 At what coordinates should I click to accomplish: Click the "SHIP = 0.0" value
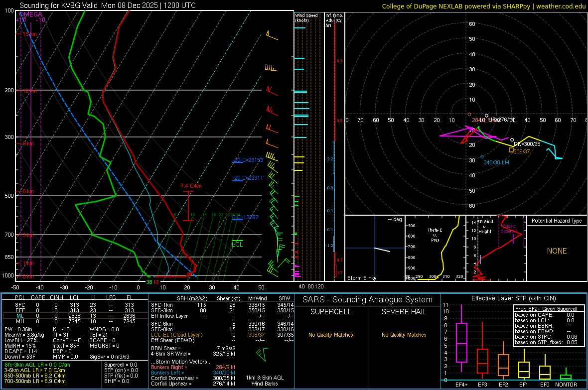click(117, 381)
